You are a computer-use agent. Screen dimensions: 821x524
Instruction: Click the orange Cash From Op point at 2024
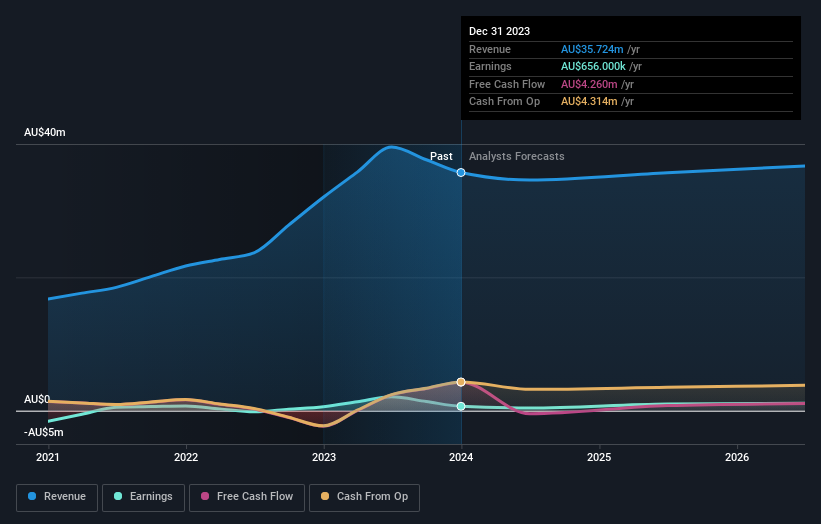point(461,382)
